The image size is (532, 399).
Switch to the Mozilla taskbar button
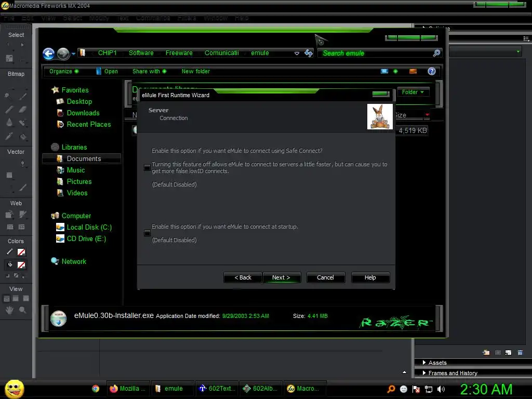coord(128,389)
